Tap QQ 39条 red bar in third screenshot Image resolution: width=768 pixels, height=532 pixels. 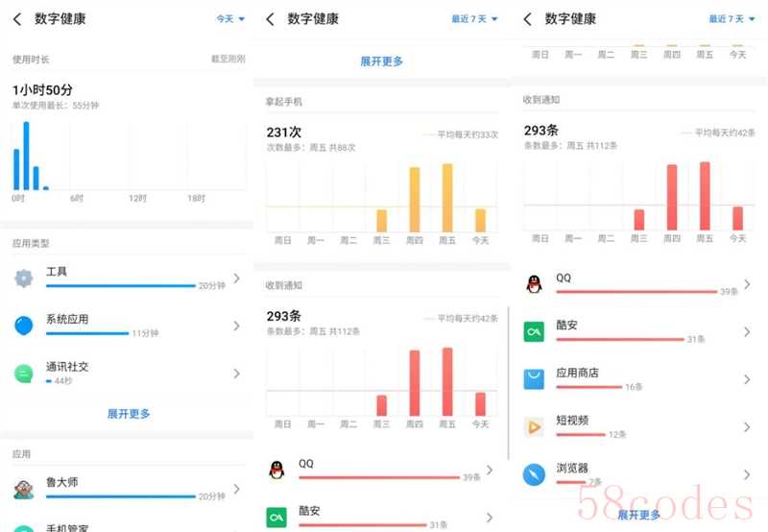pyautogui.click(x=636, y=292)
